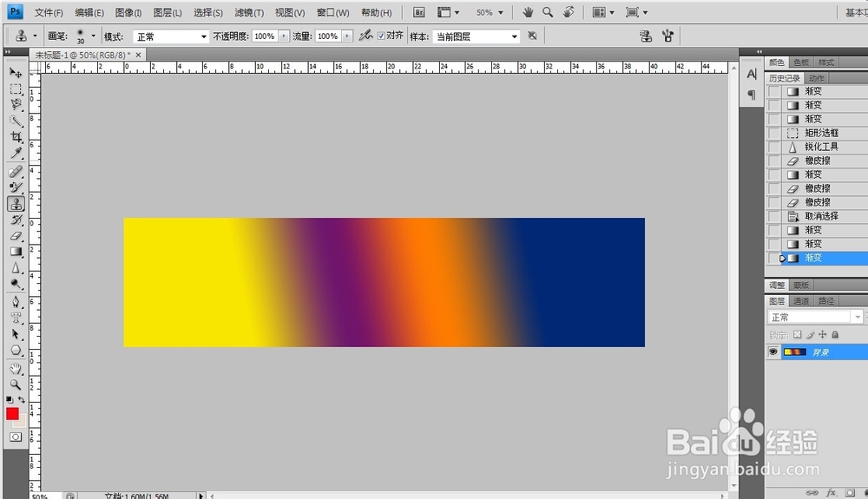Switch to the 蒙版 masks tab
The width and height of the screenshot is (868, 499).
pyautogui.click(x=801, y=285)
